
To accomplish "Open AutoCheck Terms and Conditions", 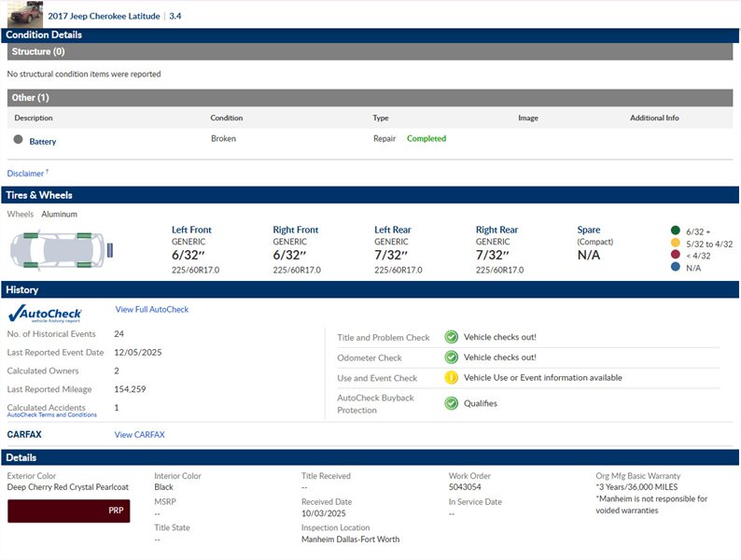I will point(51,415).
